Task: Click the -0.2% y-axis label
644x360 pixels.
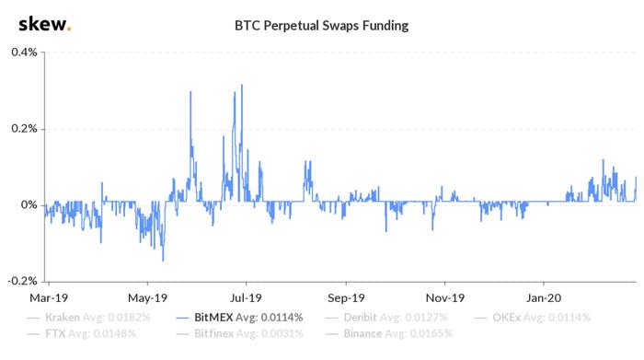Action: [23, 281]
